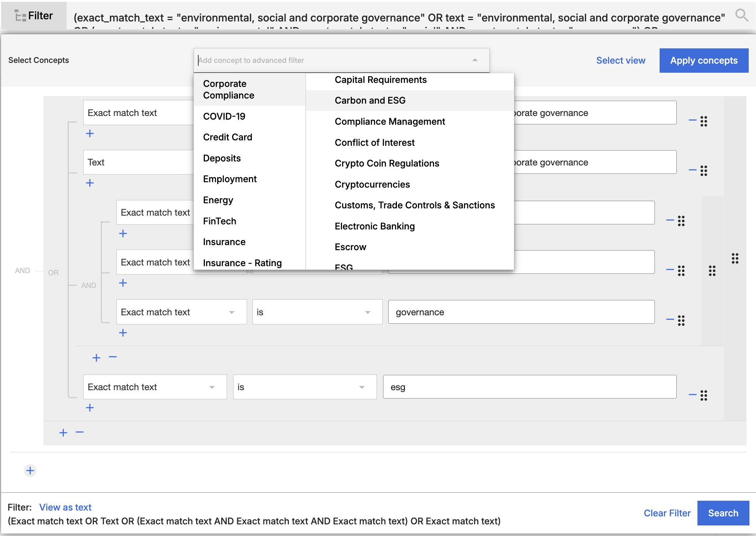Open the 'is' operator dropdown for governance
Viewport: 756px width, 536px height.
tap(317, 312)
